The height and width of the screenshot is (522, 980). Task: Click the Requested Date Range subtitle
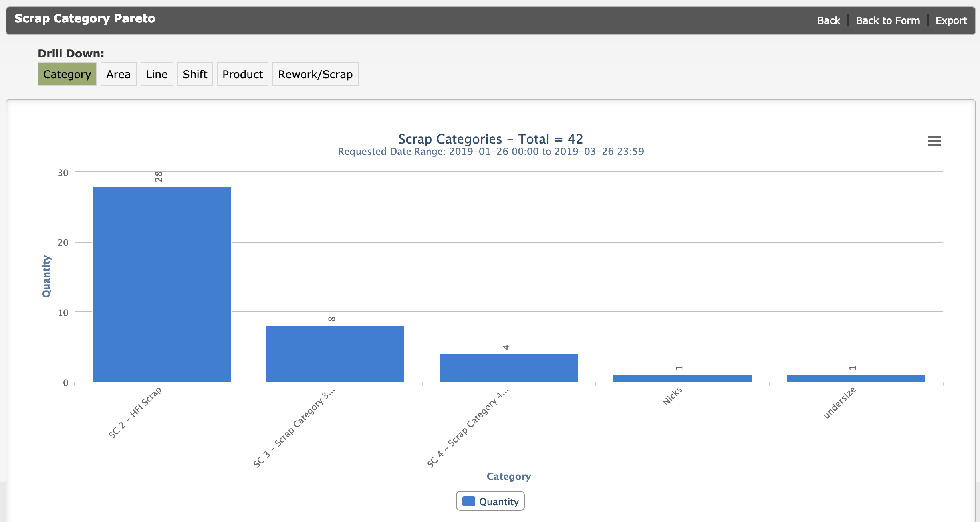click(x=491, y=152)
